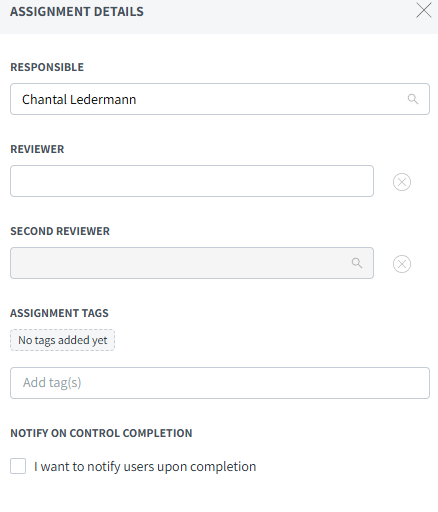Click the SECOND REVIEWER section label
The width and height of the screenshot is (438, 512).
pos(60,231)
